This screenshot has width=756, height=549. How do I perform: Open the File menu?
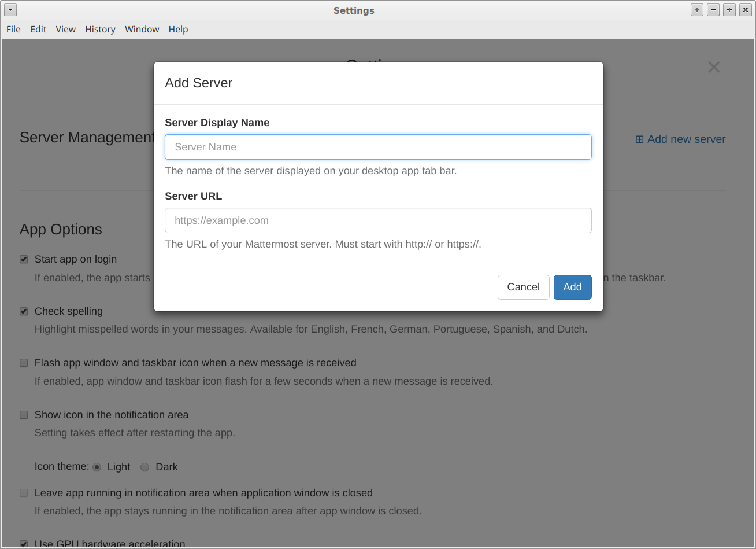coord(13,29)
